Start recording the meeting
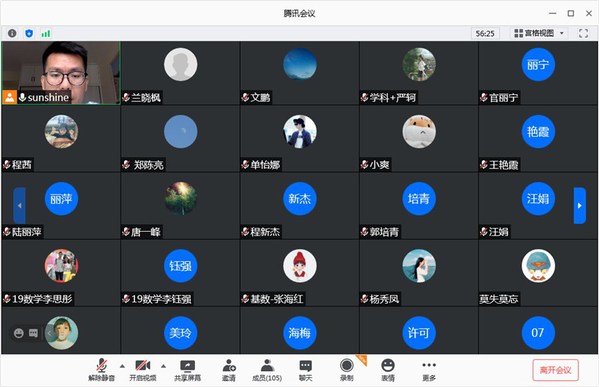The image size is (599, 387). click(x=346, y=369)
